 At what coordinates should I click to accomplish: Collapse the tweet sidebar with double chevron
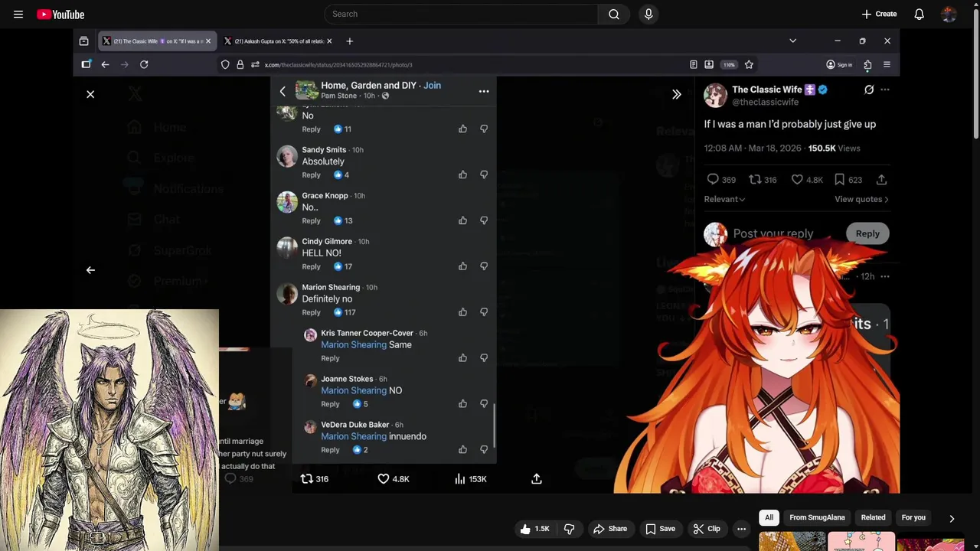point(676,94)
